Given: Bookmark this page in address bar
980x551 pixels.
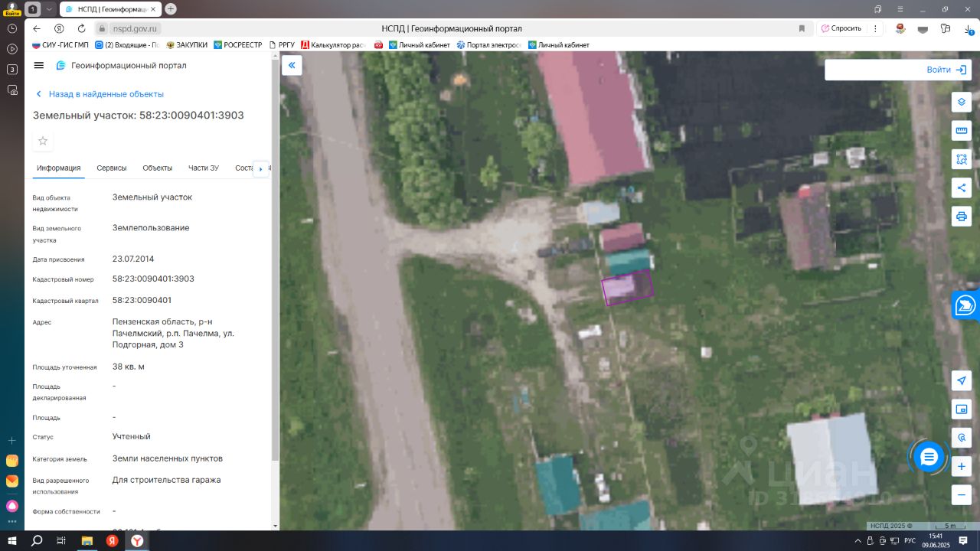Looking at the screenshot, I should point(802,28).
